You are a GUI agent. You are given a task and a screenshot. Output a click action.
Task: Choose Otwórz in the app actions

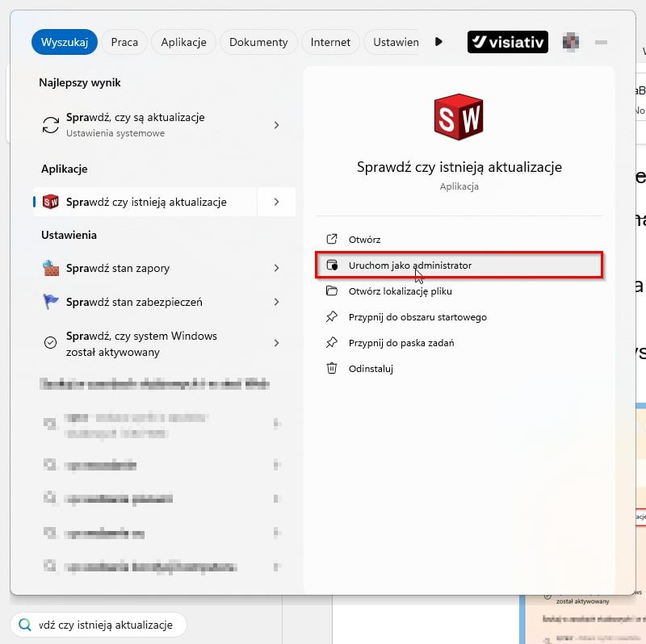pyautogui.click(x=459, y=239)
